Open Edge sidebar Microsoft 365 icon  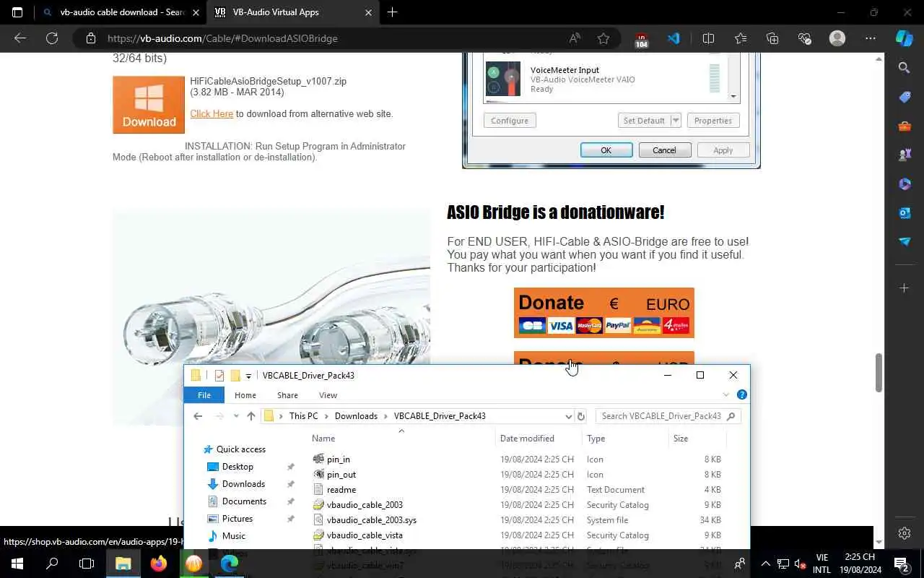coord(905,184)
